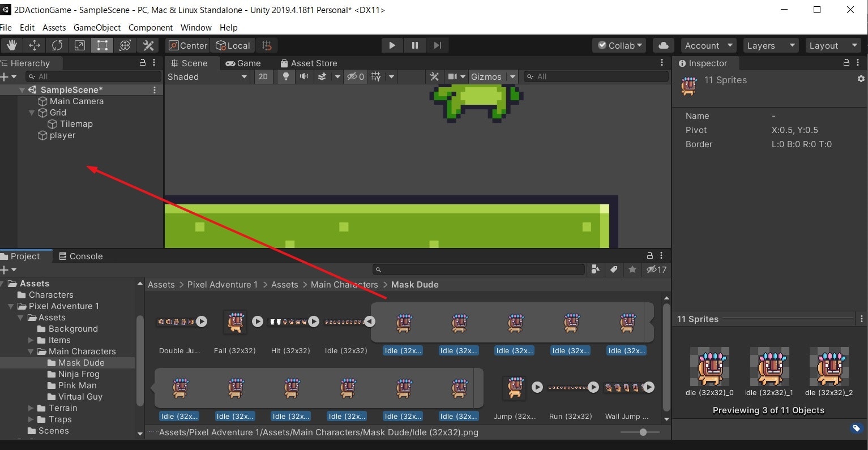The width and height of the screenshot is (868, 450).
Task: Open scene component tools icon
Action: point(434,76)
